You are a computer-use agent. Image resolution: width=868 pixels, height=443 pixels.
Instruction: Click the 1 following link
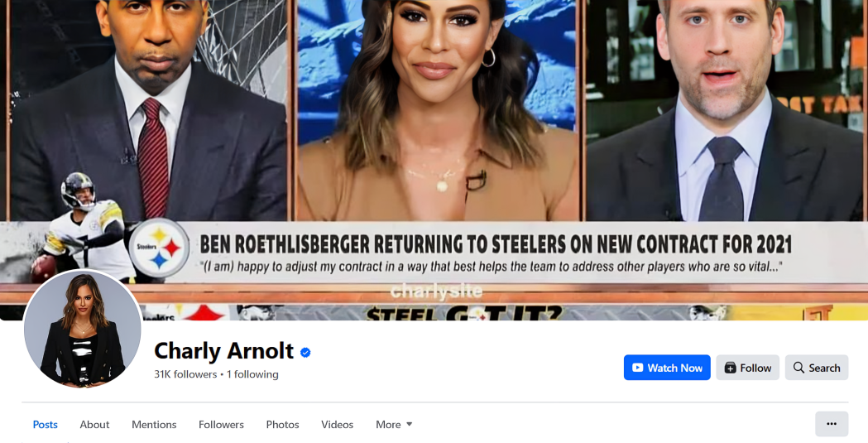click(x=252, y=374)
